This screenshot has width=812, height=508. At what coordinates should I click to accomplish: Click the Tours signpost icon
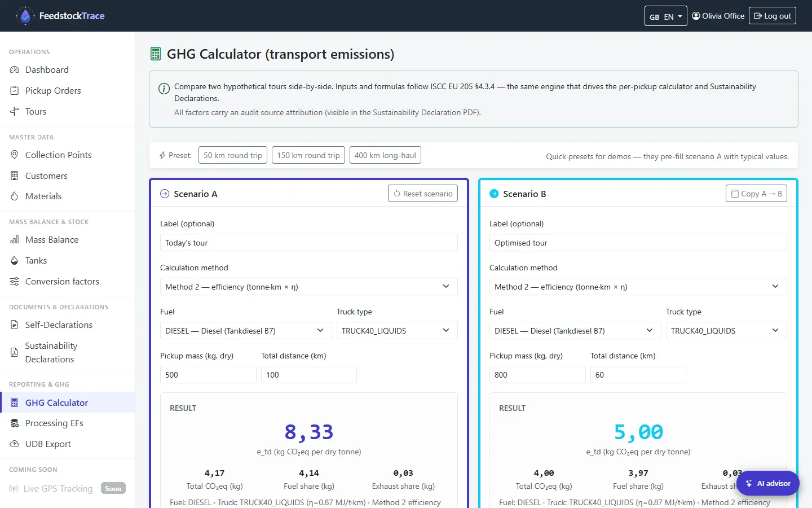pos(15,112)
